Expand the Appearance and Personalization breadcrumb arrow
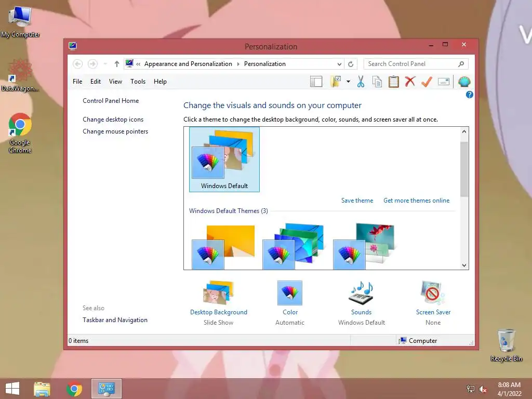The width and height of the screenshot is (532, 399). point(238,64)
